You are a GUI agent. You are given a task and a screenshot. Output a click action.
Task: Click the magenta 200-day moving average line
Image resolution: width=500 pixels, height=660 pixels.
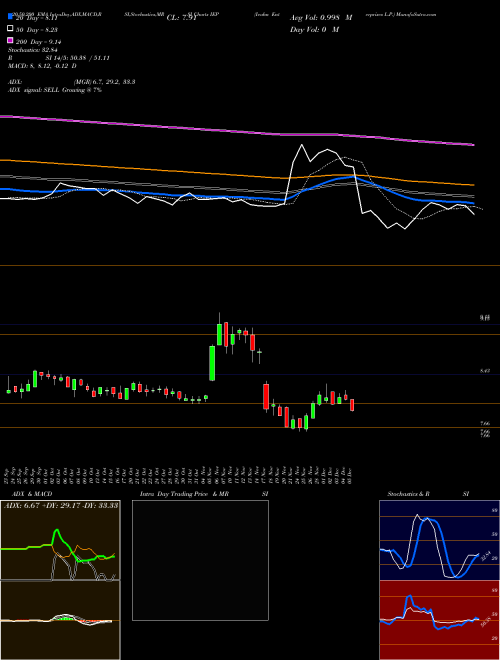coord(236,130)
